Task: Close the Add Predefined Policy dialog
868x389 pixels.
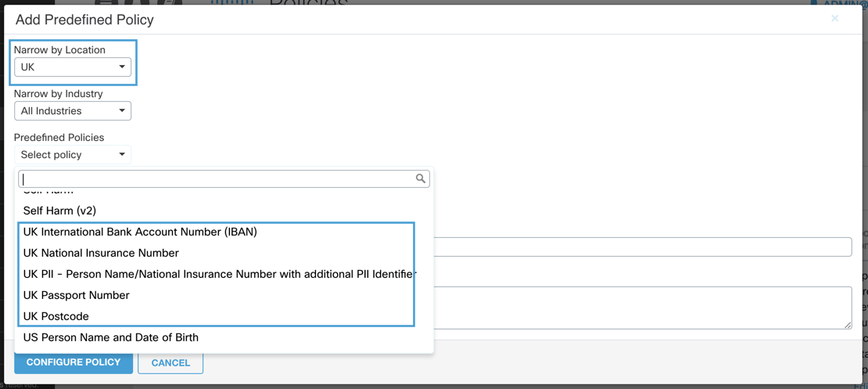Action: click(x=834, y=19)
